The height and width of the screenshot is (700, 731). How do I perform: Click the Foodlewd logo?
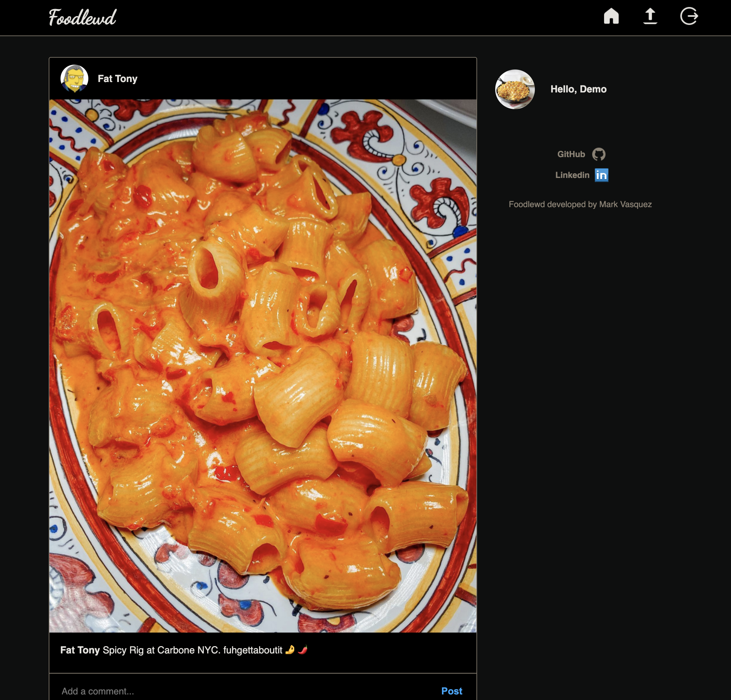pyautogui.click(x=82, y=17)
